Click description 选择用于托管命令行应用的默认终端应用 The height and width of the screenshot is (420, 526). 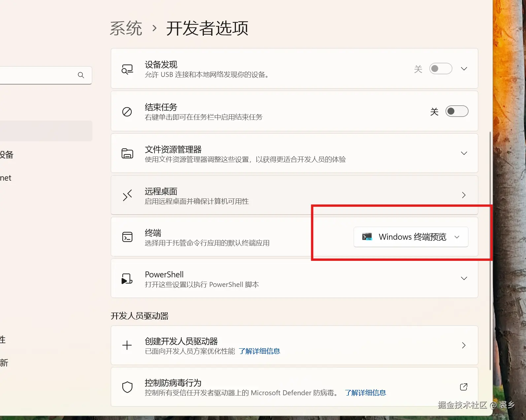click(207, 243)
